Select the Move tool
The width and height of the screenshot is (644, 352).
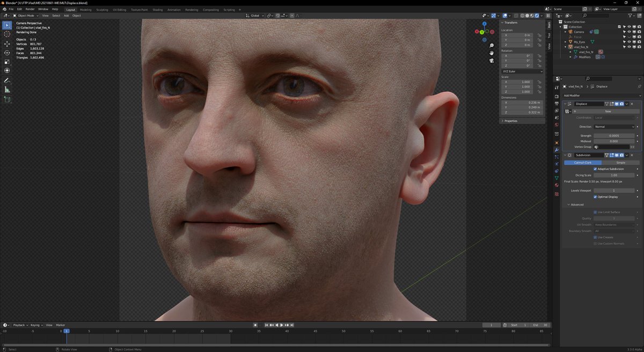(x=8, y=43)
